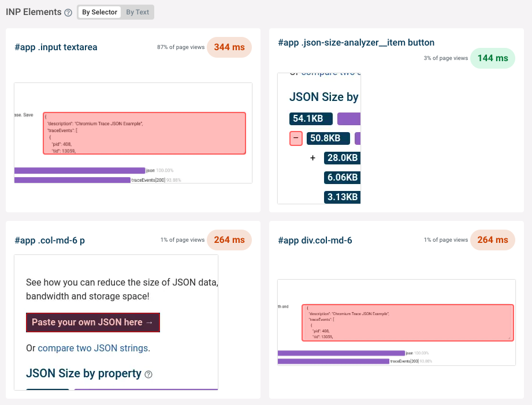Image resolution: width=532 pixels, height=405 pixels.
Task: Open the div.col-md-6 element screenshot thumbnail
Action: click(396, 322)
